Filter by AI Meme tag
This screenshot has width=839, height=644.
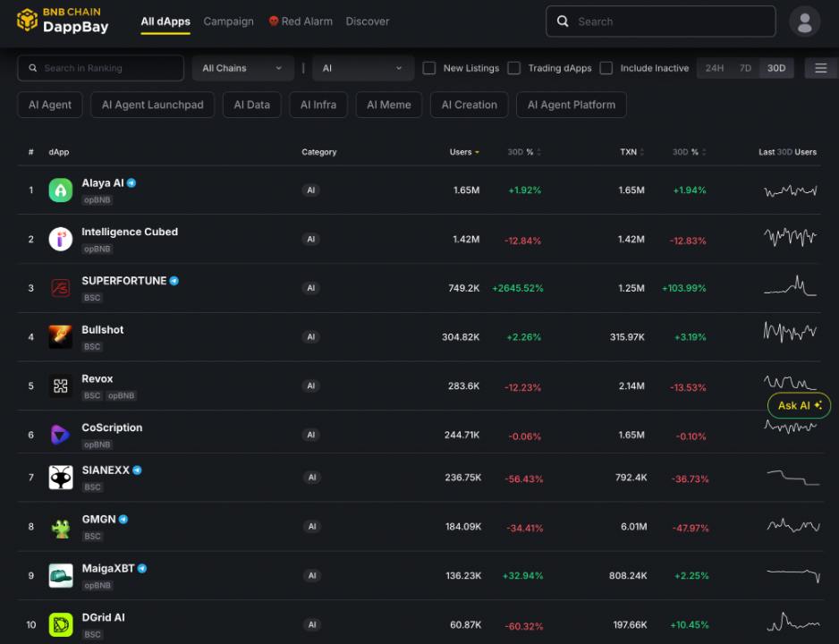389,105
